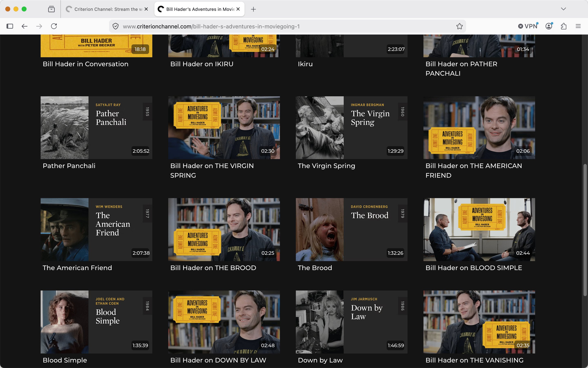
Task: Open The American Friend title link
Action: 77,268
